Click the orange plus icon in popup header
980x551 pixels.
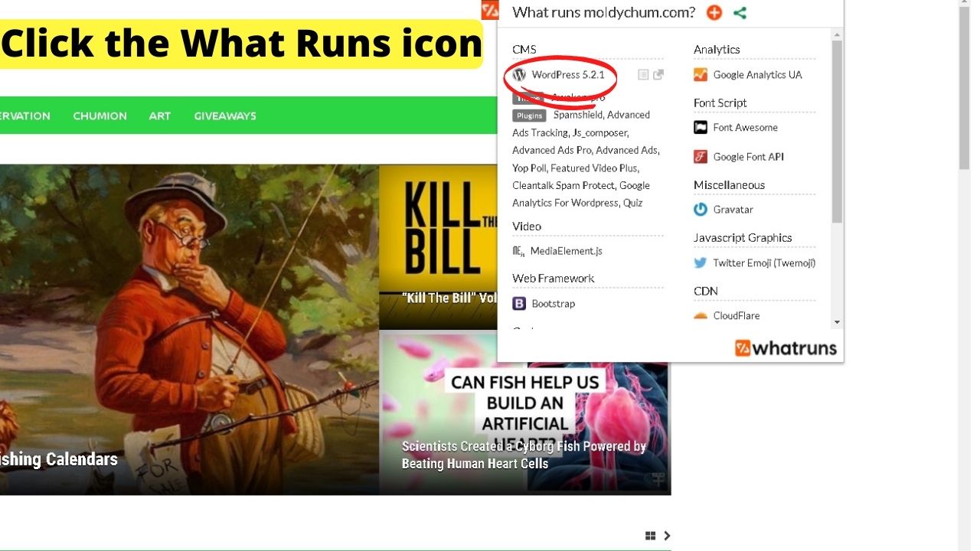(714, 12)
